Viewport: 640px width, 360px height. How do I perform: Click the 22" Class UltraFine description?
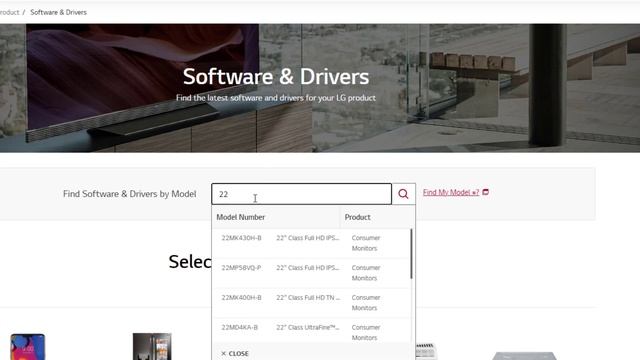pos(308,327)
